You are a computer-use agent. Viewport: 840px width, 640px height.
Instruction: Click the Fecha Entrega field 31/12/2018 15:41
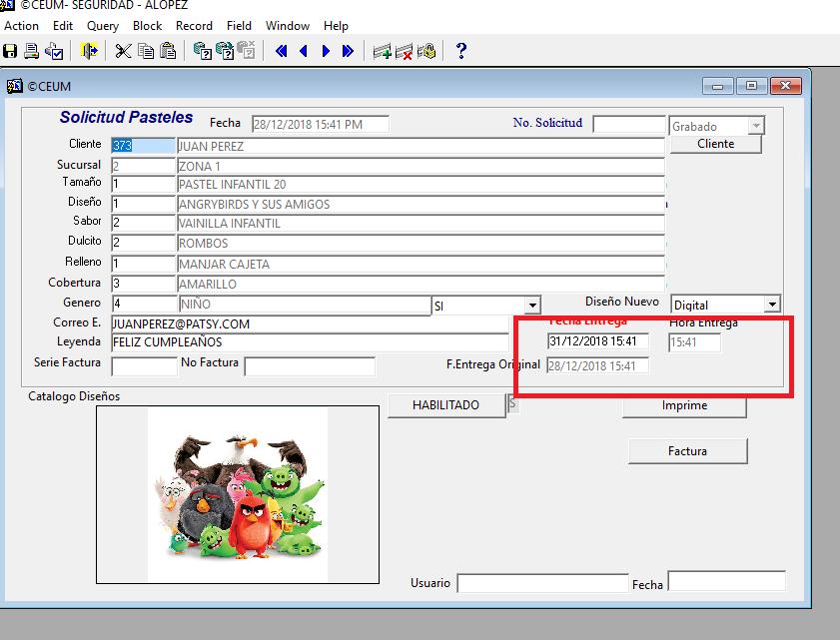598,341
